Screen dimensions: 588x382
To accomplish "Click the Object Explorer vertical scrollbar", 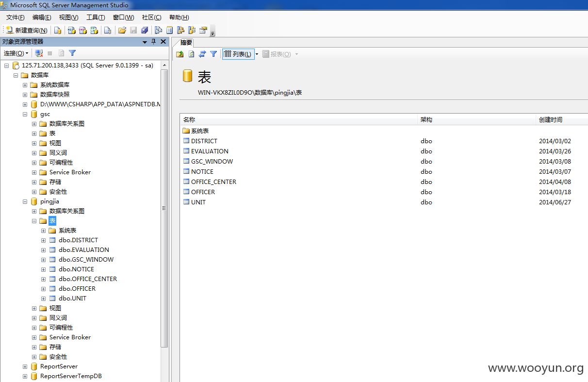I will [x=164, y=208].
